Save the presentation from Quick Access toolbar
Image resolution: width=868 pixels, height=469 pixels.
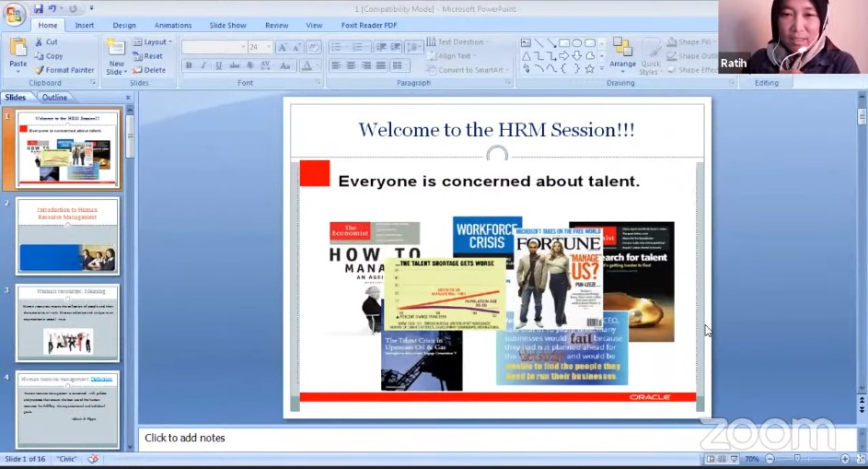point(38,9)
